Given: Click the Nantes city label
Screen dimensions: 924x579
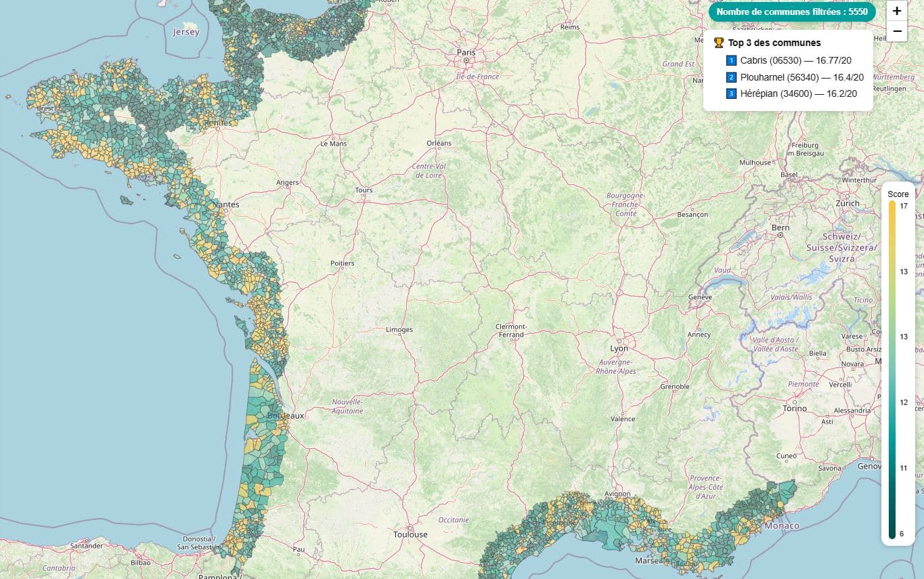Looking at the screenshot, I should tap(225, 204).
